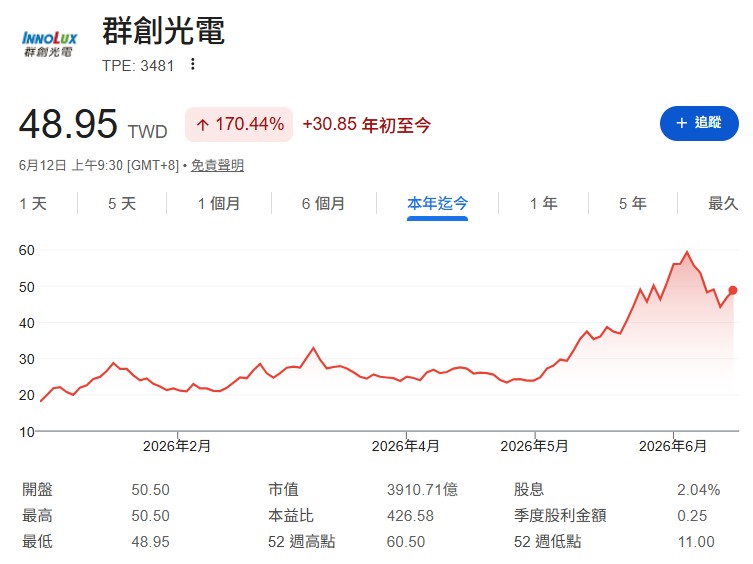Click the 170.44% percentage change badge

[x=239, y=124]
